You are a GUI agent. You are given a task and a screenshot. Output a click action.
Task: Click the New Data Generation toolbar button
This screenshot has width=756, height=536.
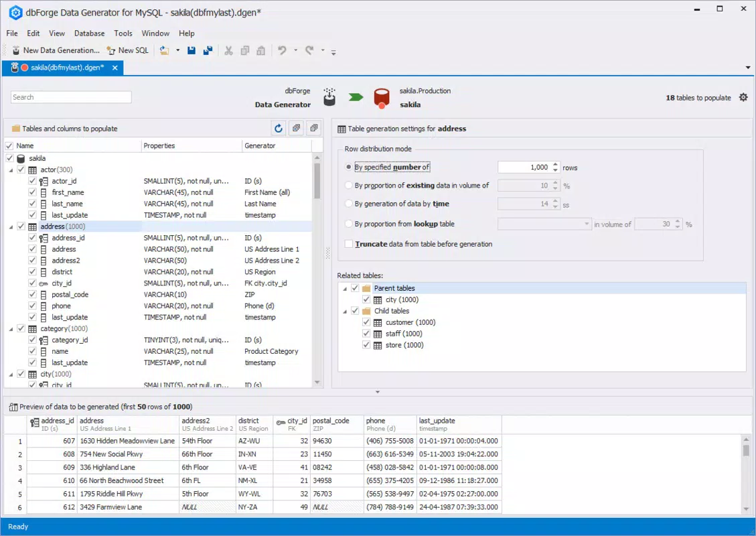56,50
